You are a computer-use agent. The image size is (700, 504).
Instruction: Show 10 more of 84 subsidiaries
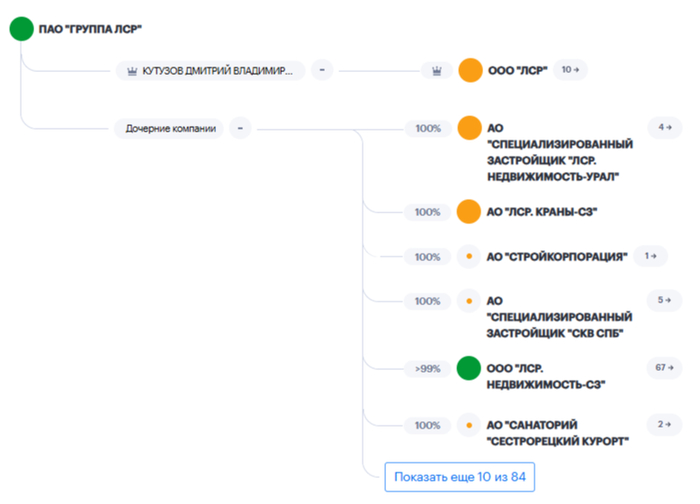point(459,476)
